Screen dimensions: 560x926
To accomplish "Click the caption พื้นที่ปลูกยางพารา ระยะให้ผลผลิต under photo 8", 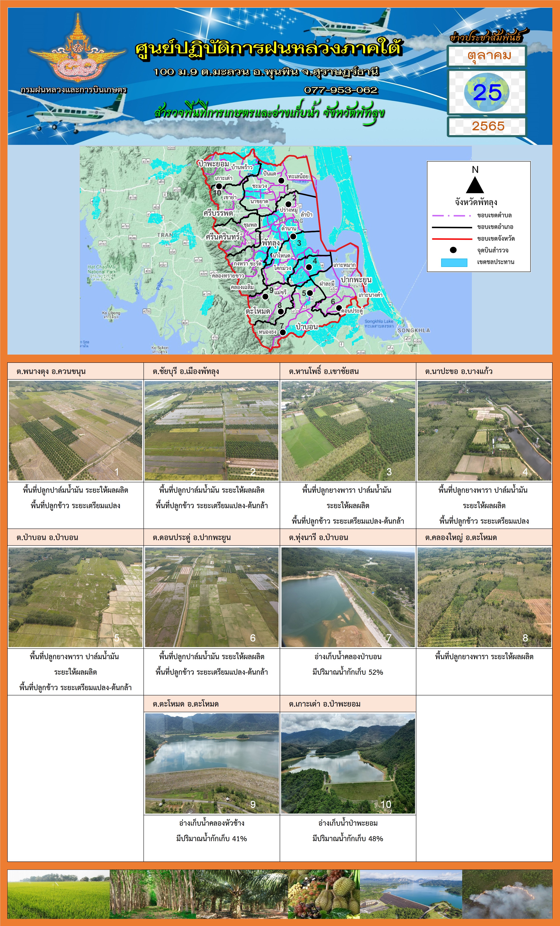I will coord(484,657).
